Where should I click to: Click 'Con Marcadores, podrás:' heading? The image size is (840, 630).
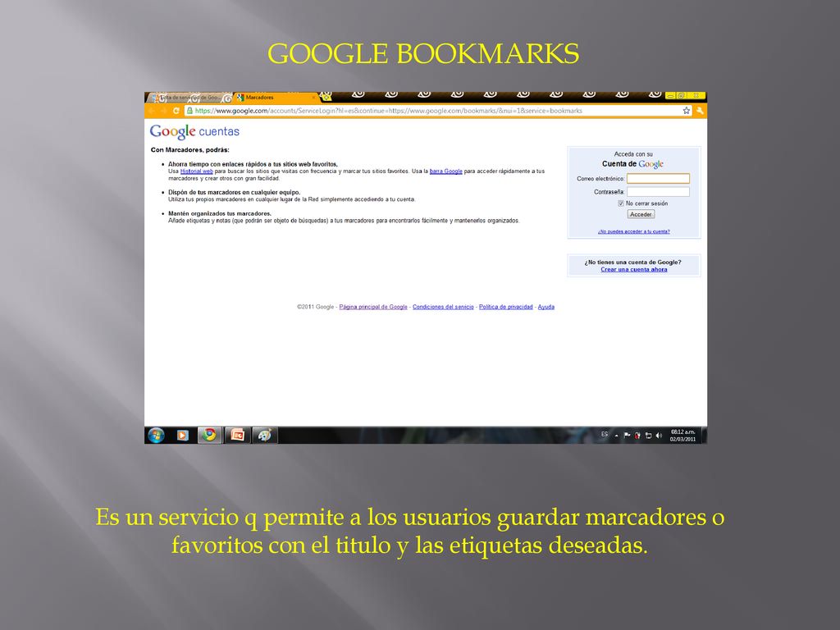coord(189,150)
